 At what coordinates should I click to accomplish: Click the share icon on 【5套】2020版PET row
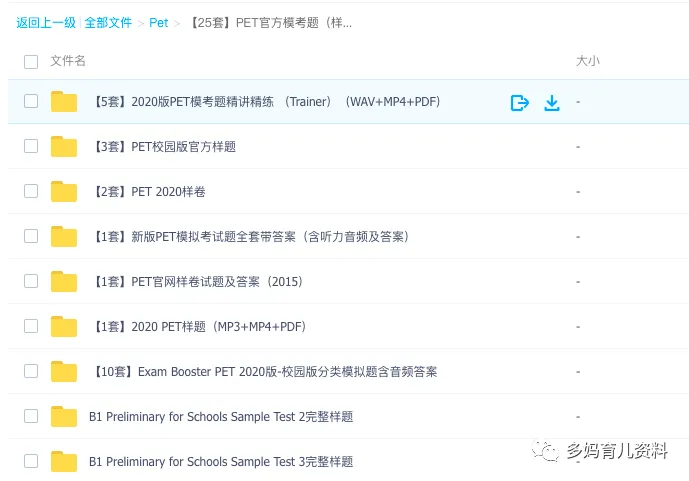click(519, 103)
